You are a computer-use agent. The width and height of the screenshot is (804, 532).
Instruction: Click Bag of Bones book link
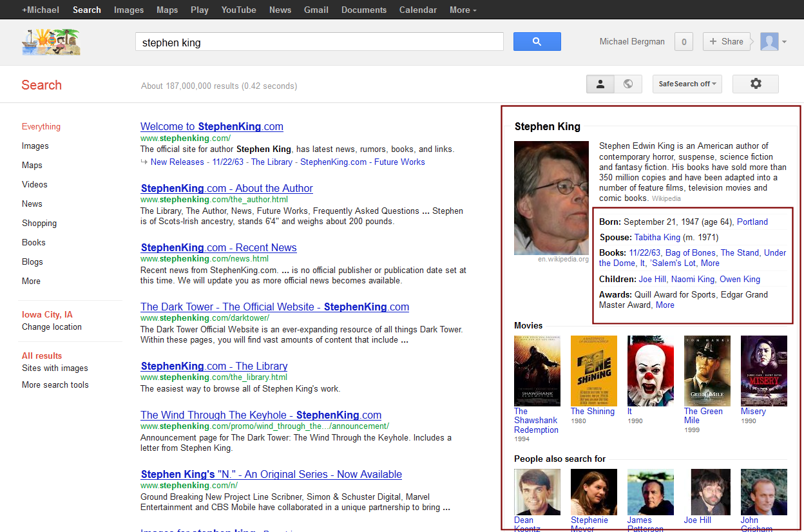(691, 253)
